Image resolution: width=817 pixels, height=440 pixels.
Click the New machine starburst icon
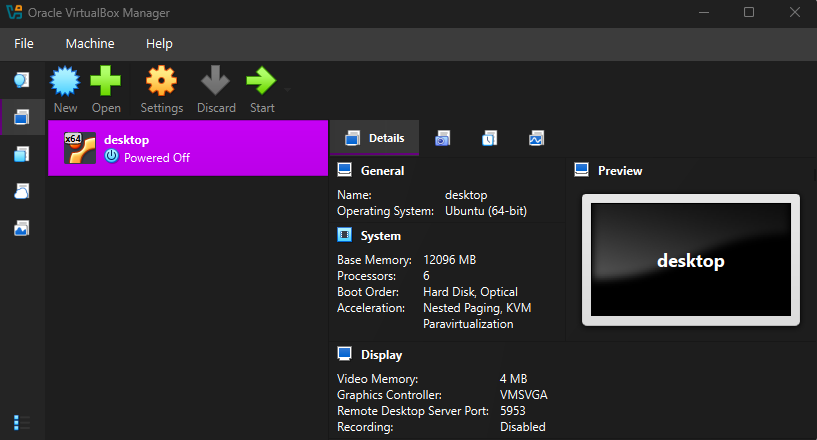(65, 81)
